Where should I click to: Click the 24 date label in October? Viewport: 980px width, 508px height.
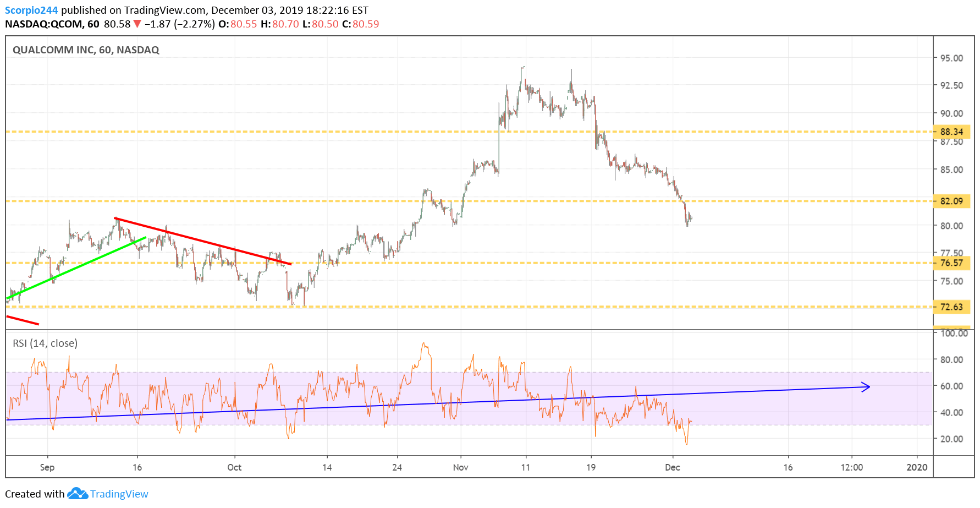(x=397, y=467)
